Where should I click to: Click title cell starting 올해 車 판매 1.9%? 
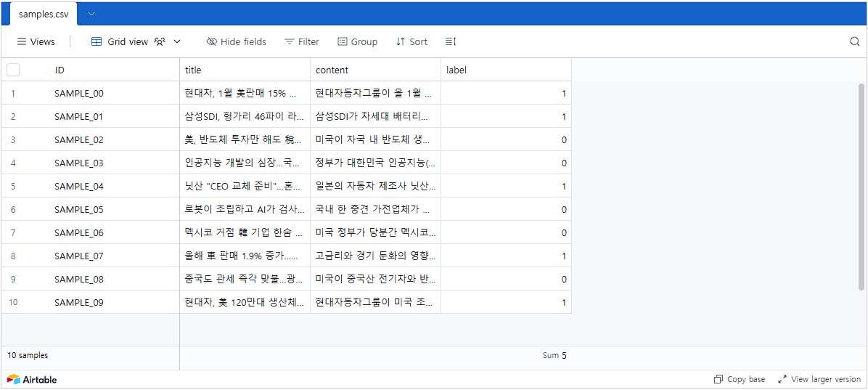pos(245,256)
